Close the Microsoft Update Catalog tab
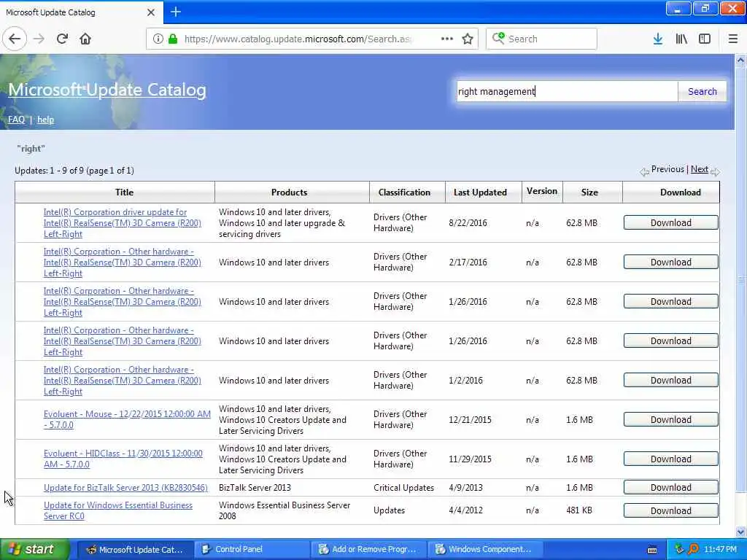The height and width of the screenshot is (560, 747). 150,12
